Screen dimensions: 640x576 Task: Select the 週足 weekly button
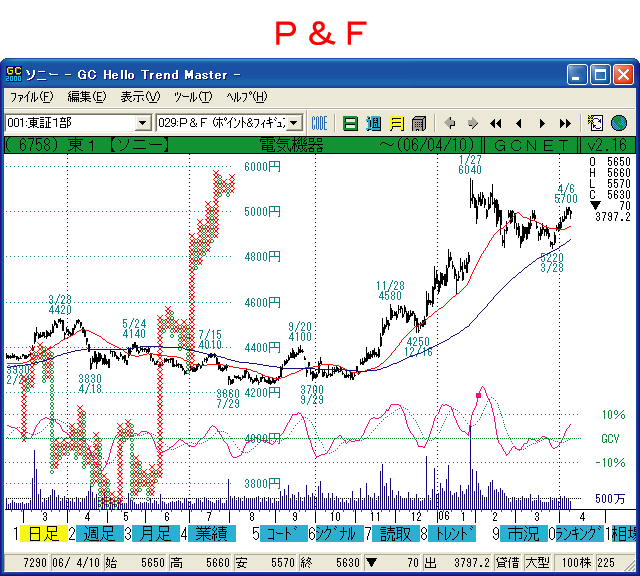(x=100, y=533)
